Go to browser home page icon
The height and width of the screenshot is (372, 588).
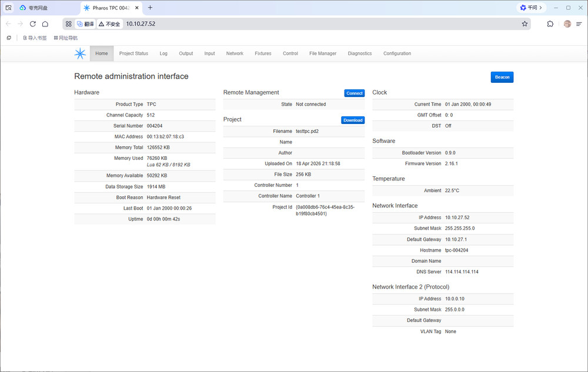tap(45, 24)
